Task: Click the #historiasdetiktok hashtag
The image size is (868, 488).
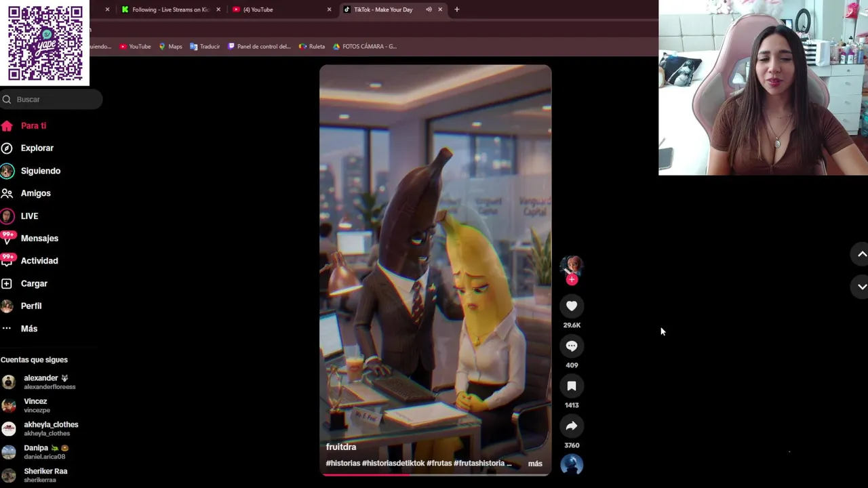Action: click(x=393, y=464)
